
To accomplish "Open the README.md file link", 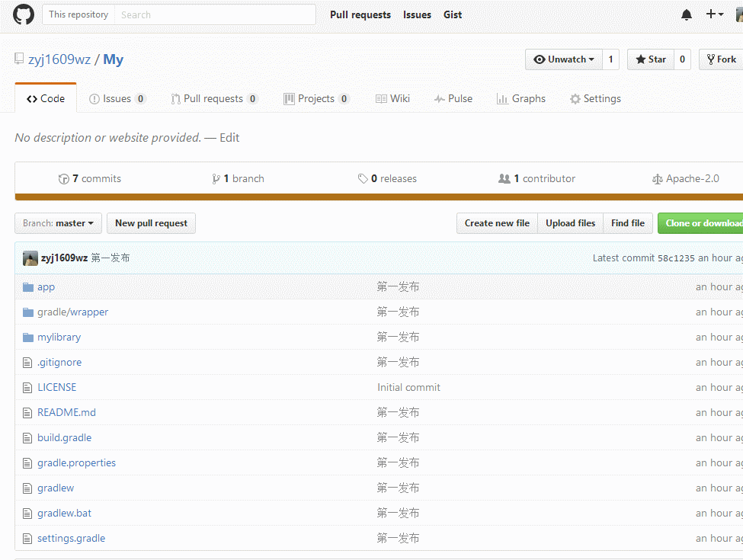I will coord(66,413).
